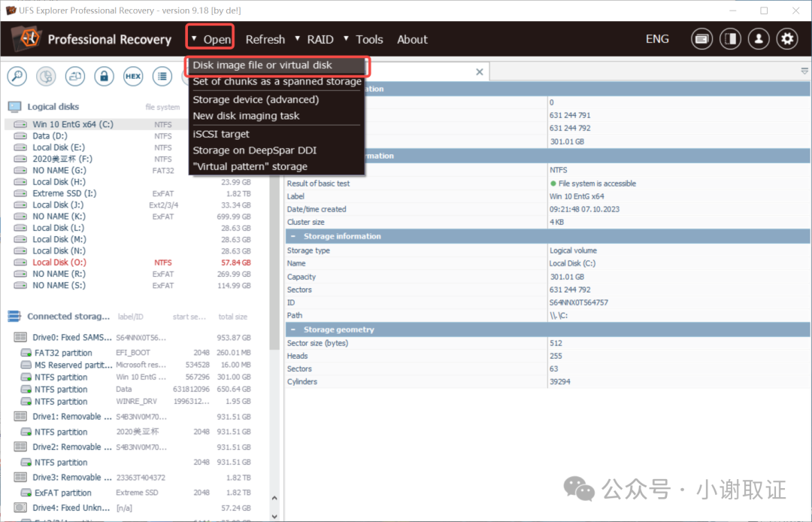The image size is (812, 522).
Task: Click the list view icon in the toolbar
Action: pyautogui.click(x=162, y=77)
